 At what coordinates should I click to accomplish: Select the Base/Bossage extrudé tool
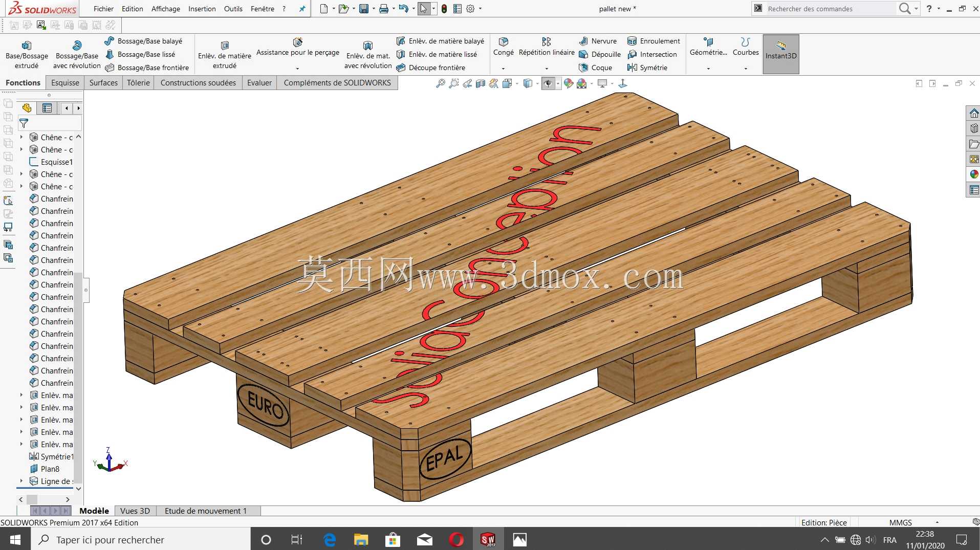pyautogui.click(x=27, y=54)
